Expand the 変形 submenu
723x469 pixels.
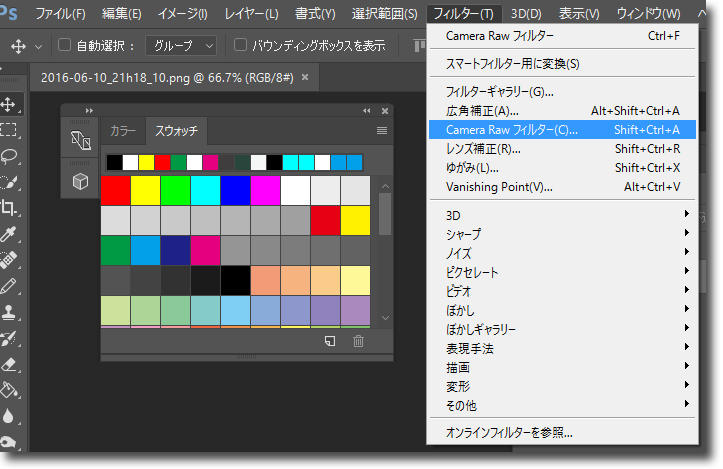(x=562, y=386)
